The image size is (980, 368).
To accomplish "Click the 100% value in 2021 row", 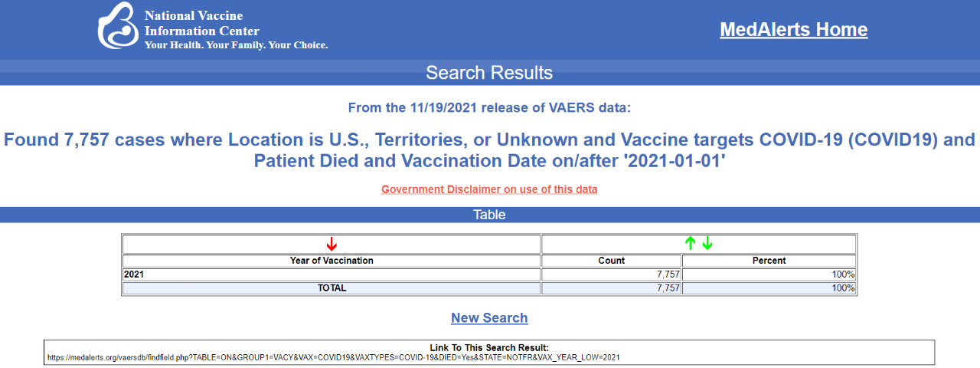I will point(844,274).
